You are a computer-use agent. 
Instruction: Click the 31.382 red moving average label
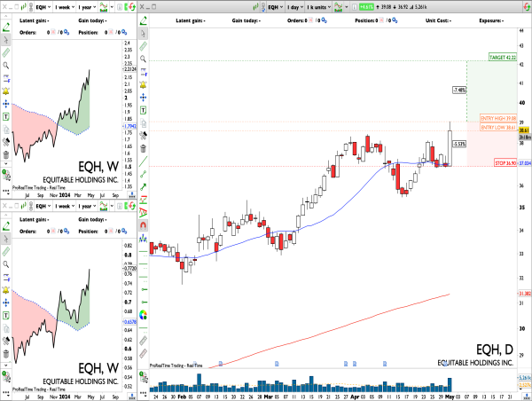pyautogui.click(x=525, y=294)
